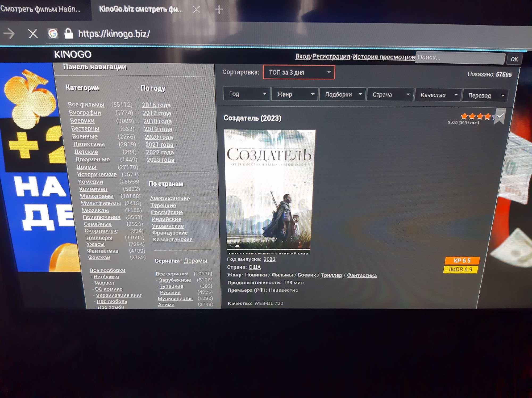
Task: Click the KP 6.5 rating badge
Action: (x=462, y=261)
